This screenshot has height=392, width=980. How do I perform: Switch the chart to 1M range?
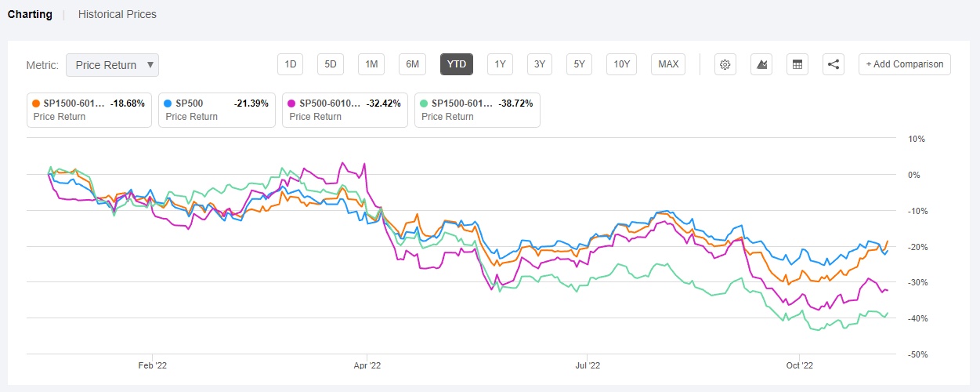[x=371, y=64]
